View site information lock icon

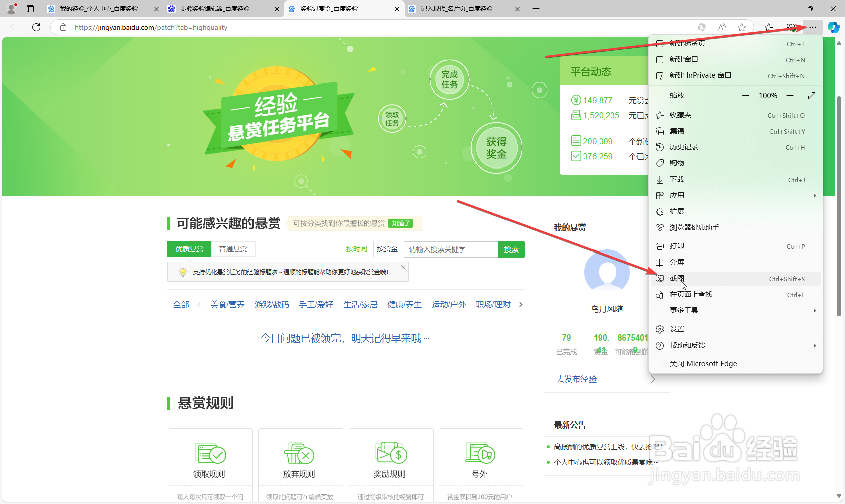click(63, 27)
